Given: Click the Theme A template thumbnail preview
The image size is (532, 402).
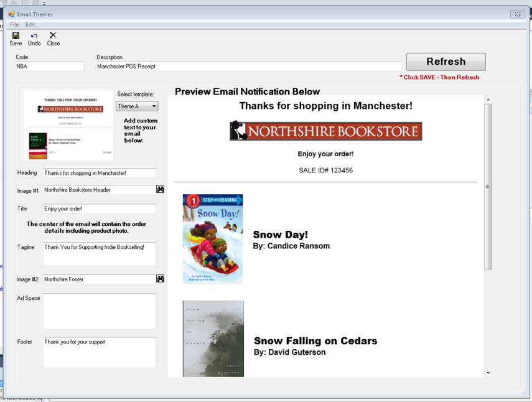Looking at the screenshot, I should (x=67, y=125).
